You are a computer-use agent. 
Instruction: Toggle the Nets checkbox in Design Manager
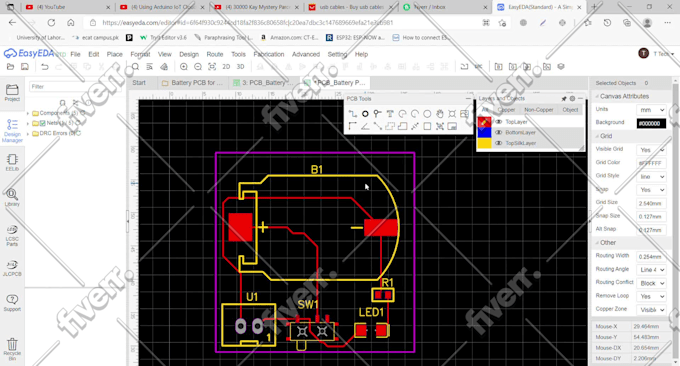(42, 123)
